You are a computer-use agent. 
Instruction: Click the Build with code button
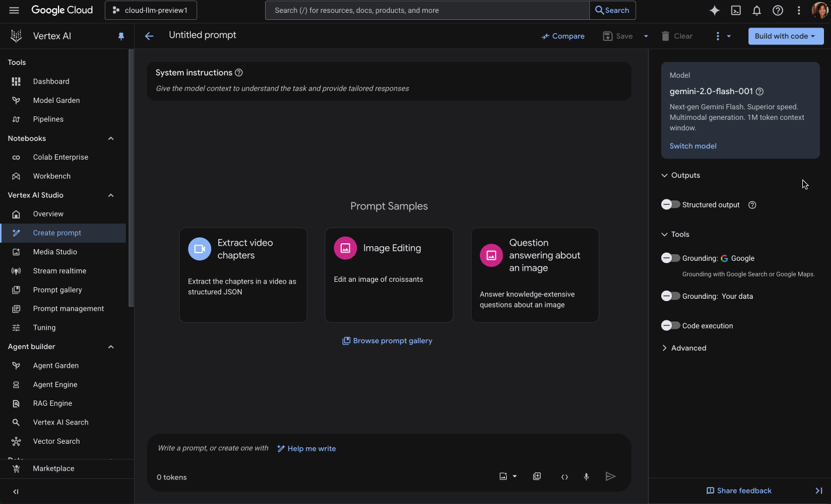pyautogui.click(x=785, y=36)
